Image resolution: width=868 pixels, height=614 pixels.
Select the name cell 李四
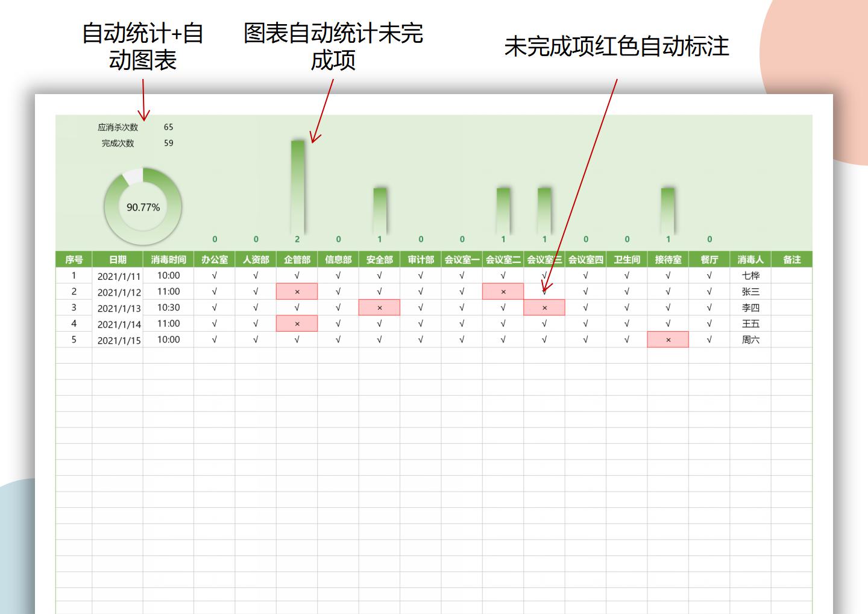coord(750,308)
